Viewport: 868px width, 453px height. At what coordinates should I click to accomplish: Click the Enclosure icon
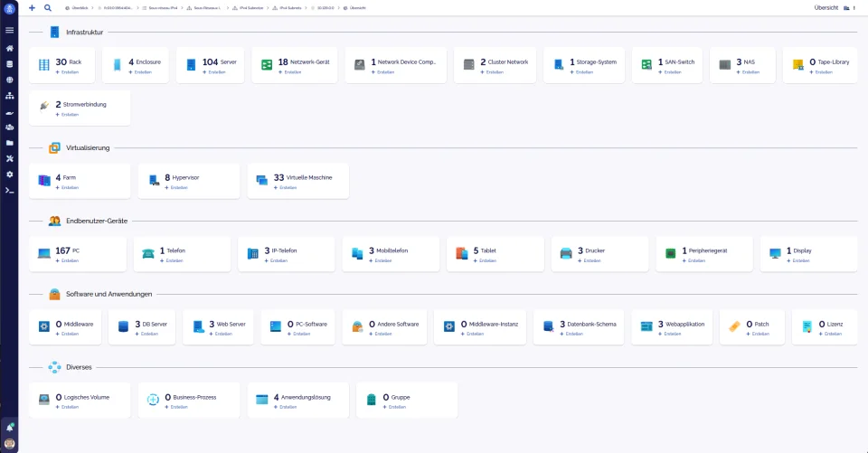pos(117,65)
